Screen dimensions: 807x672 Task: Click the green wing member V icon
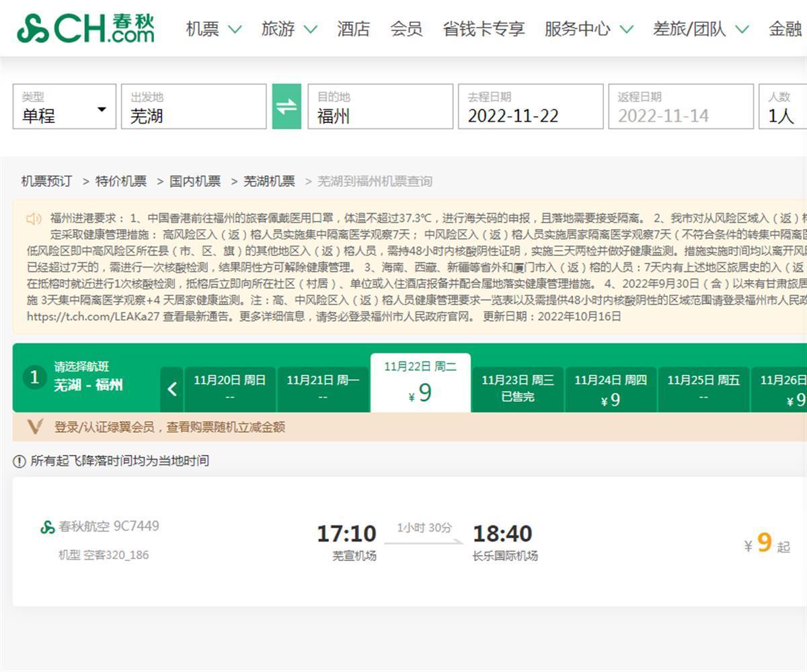click(35, 427)
